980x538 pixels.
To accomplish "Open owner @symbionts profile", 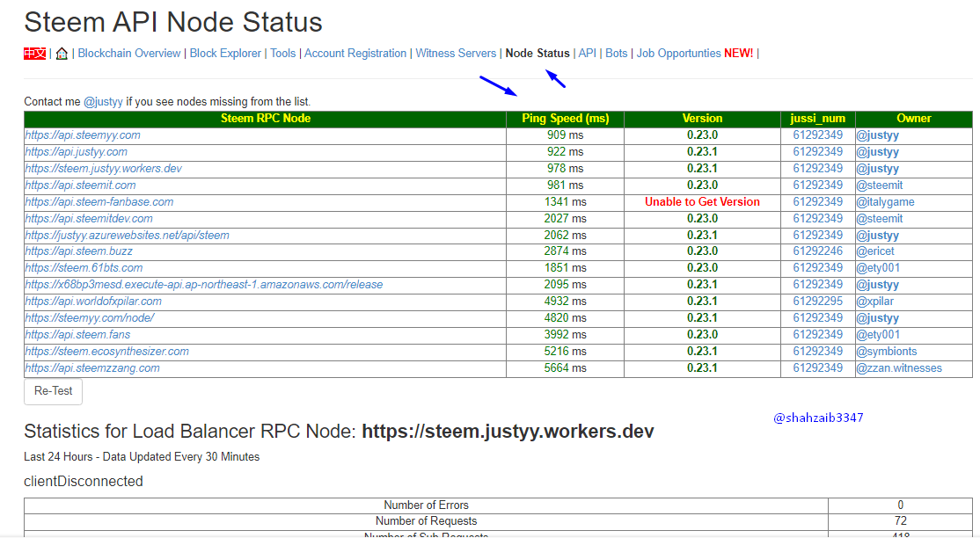I will (x=886, y=352).
